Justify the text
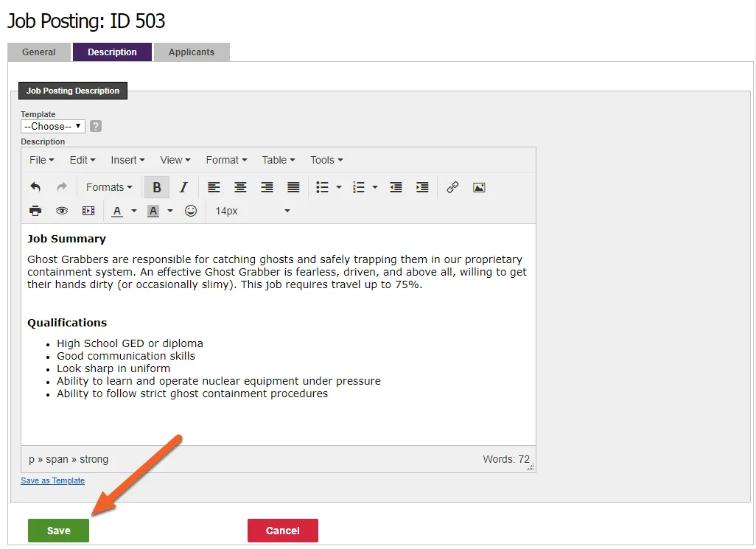 tap(293, 187)
